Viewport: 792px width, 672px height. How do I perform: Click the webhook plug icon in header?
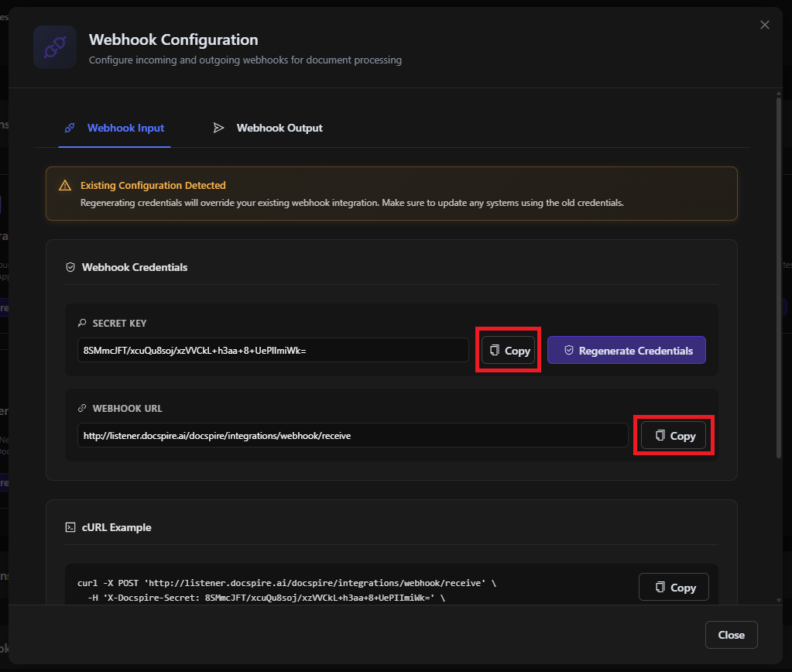[54, 48]
